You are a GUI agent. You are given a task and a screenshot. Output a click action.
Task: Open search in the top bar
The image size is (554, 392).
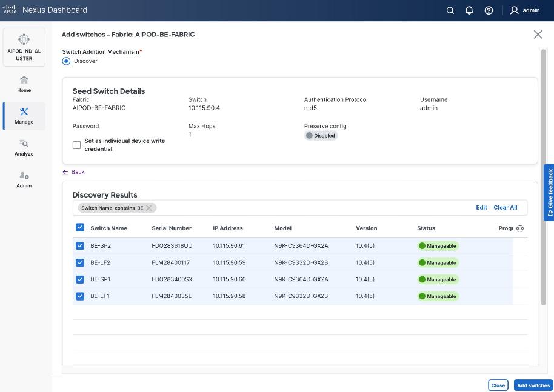click(450, 10)
